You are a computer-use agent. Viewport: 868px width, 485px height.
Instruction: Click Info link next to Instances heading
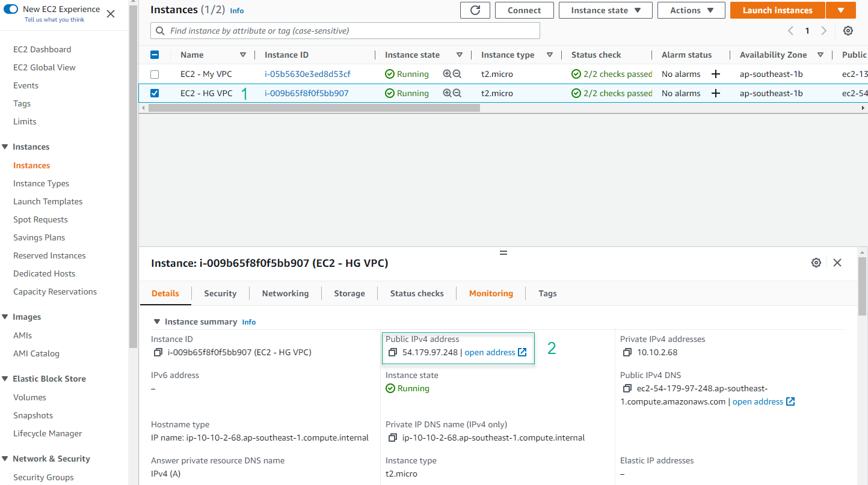[237, 11]
